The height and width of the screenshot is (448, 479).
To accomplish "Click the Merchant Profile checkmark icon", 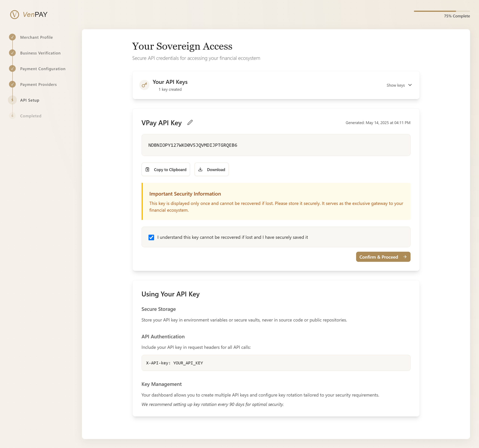I will coord(12,37).
